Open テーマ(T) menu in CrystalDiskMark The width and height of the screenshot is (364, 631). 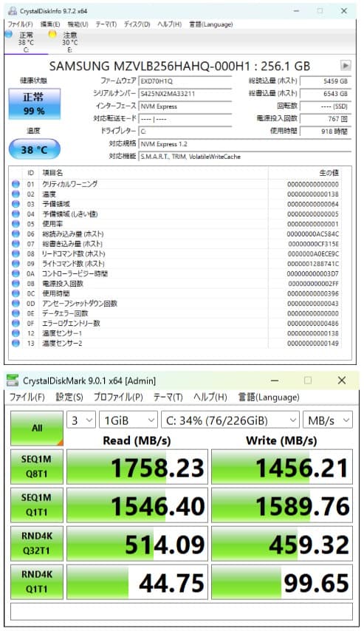[168, 398]
